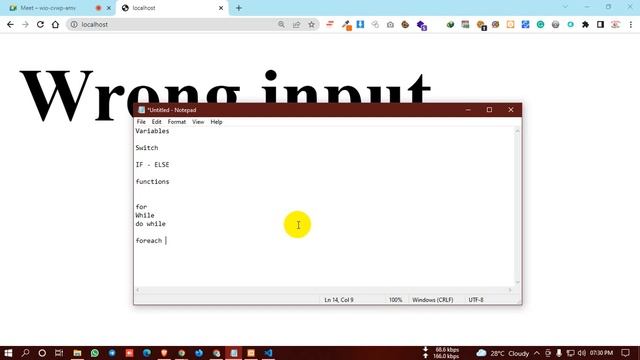640x360 pixels.
Task: Show hidden system tray icons
Action: [537, 353]
